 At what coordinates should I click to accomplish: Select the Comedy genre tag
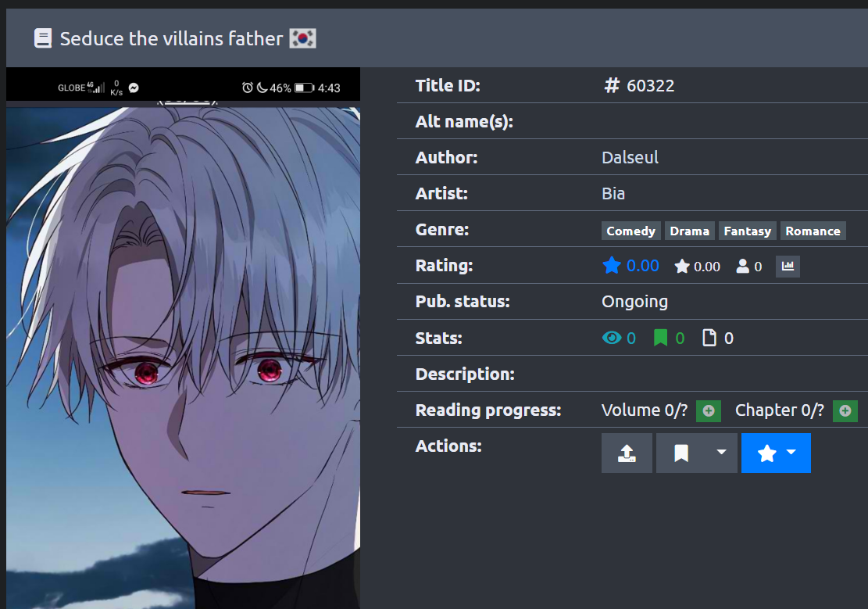tap(630, 231)
